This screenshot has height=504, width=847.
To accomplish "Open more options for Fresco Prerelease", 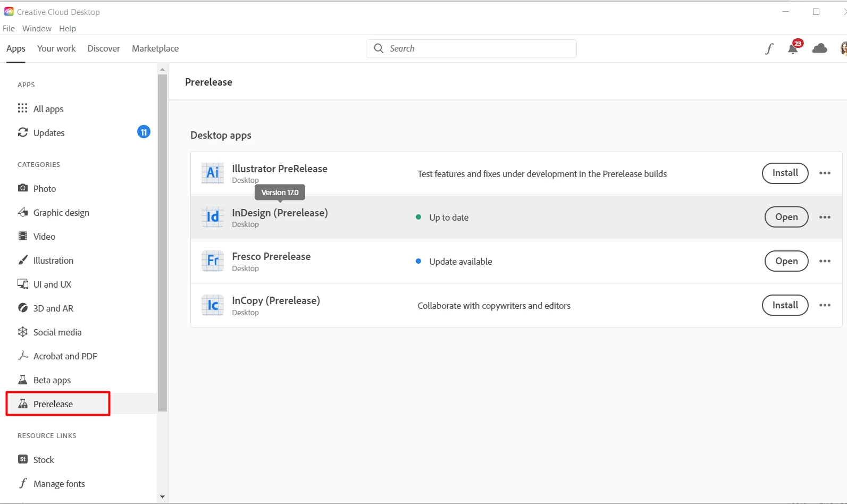I will 825,261.
